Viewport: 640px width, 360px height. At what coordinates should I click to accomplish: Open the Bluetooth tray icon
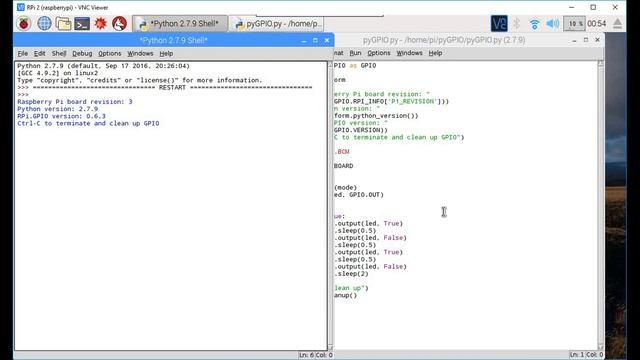(x=517, y=24)
